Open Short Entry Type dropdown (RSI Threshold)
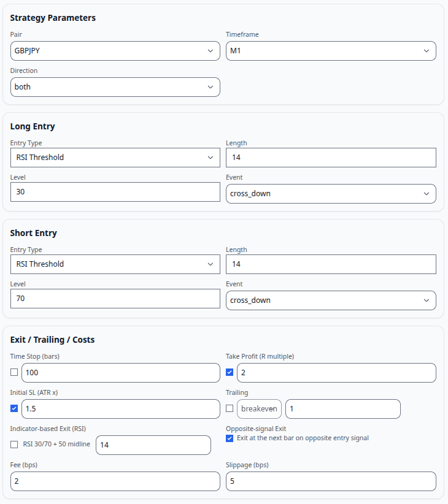Screen dimensions: 448x504 point(115,264)
